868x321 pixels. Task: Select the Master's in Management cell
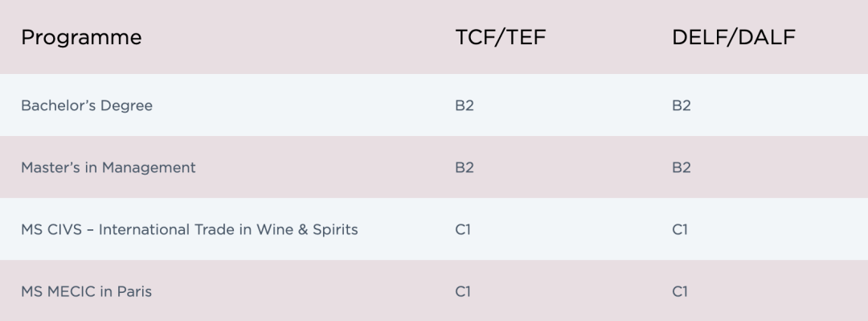coord(108,167)
